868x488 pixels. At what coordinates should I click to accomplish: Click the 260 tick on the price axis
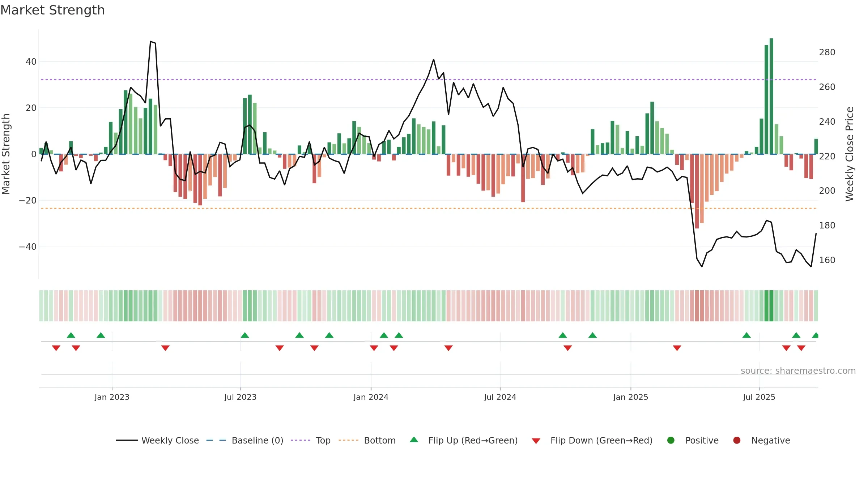point(827,87)
